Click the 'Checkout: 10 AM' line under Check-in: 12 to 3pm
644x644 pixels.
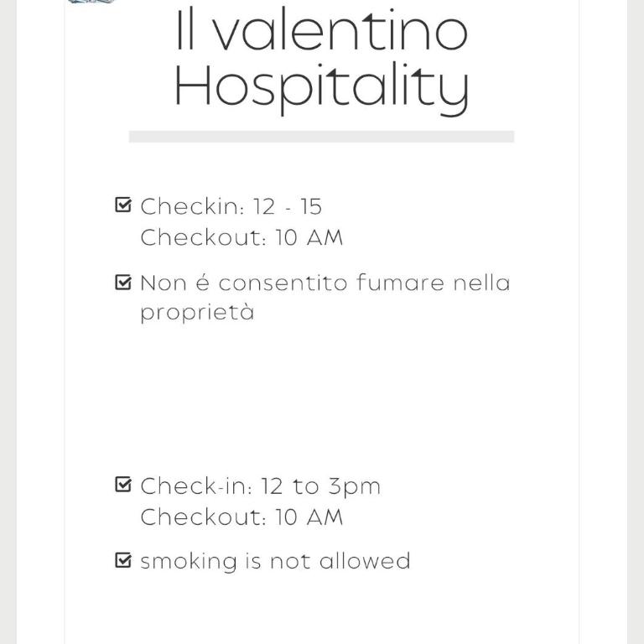pyautogui.click(x=241, y=517)
